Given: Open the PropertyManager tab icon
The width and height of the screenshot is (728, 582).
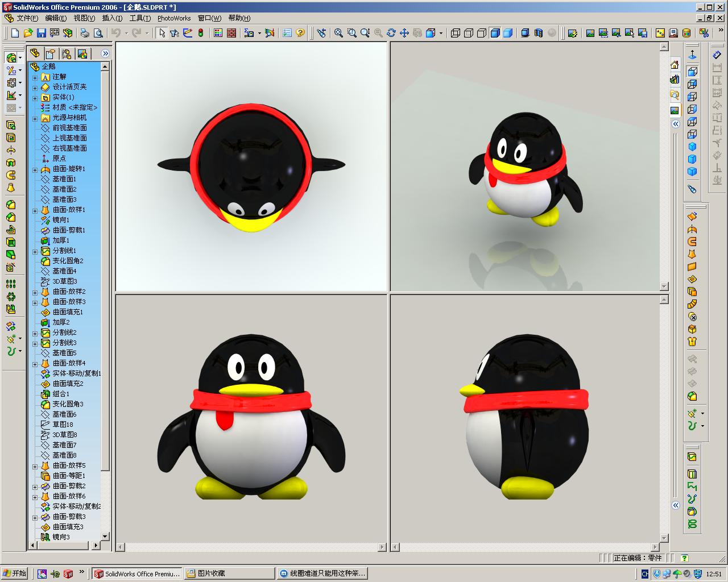Looking at the screenshot, I should click(51, 53).
